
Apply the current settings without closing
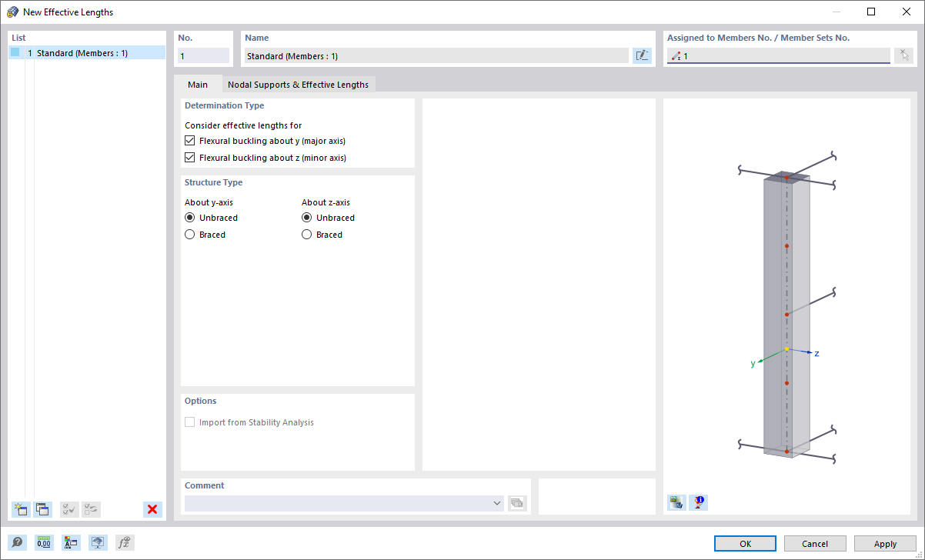885,543
